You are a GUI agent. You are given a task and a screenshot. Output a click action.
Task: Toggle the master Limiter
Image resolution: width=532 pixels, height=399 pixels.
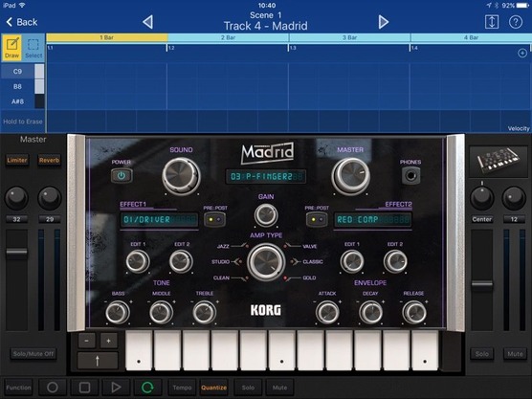coord(17,160)
